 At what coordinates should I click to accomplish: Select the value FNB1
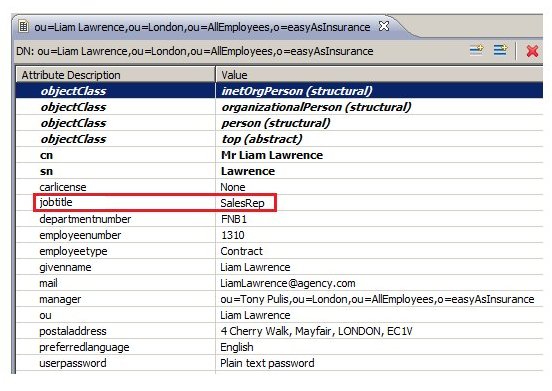pos(234,219)
